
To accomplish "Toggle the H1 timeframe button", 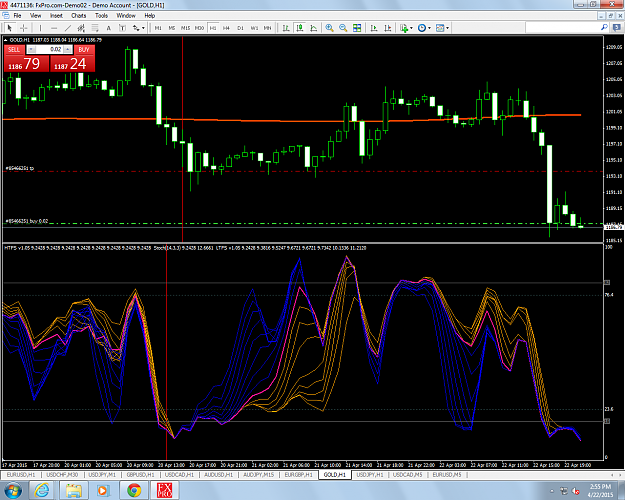I will tap(213, 28).
